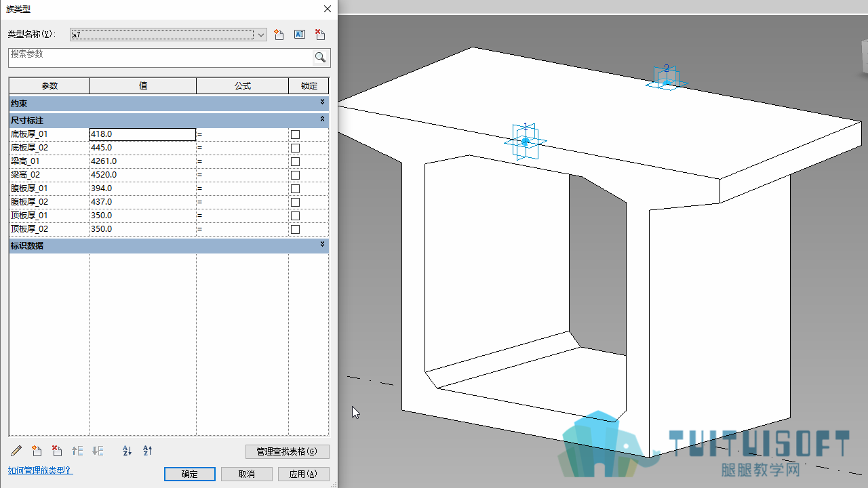Screen dimensions: 868x488
Task: Move parameter down with the arrow icon
Action: [98, 451]
